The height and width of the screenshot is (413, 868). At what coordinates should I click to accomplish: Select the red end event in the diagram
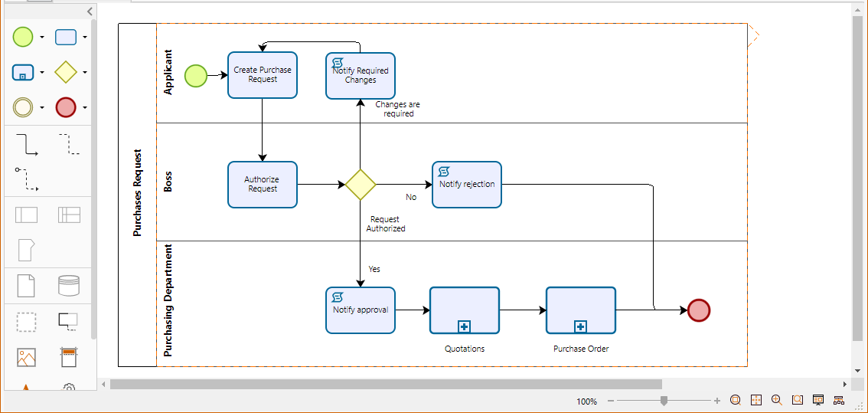tap(699, 310)
